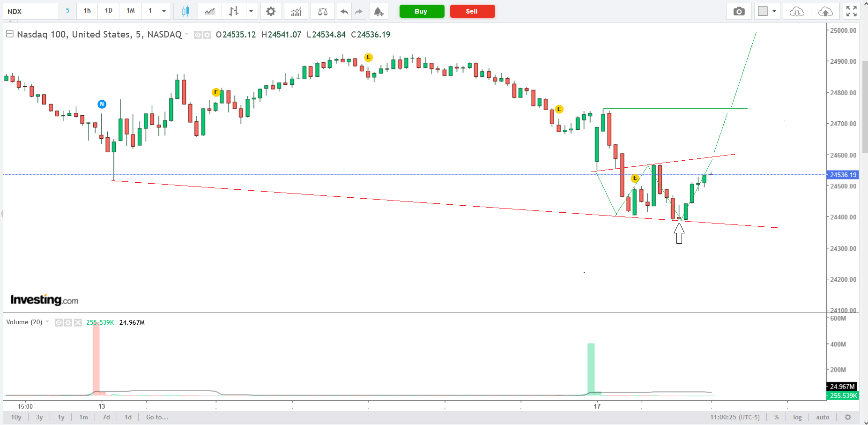Click the Go to... date link
Screen dimensions: 868x425
pyautogui.click(x=157, y=417)
